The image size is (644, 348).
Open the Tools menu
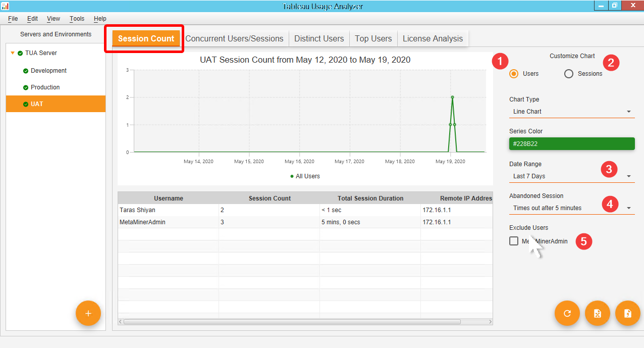pos(77,19)
